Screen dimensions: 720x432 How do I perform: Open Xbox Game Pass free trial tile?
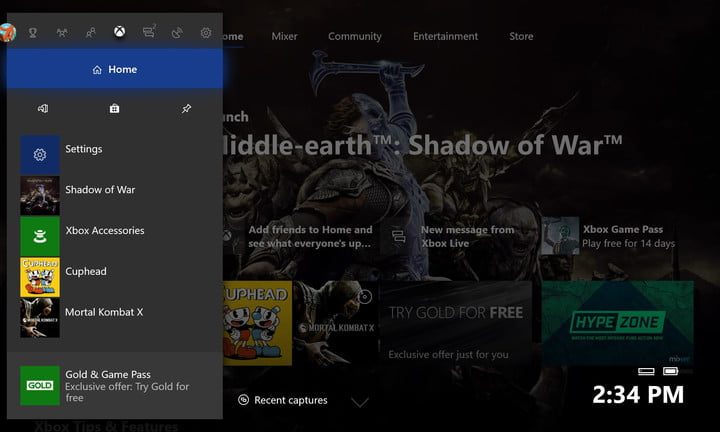616,236
